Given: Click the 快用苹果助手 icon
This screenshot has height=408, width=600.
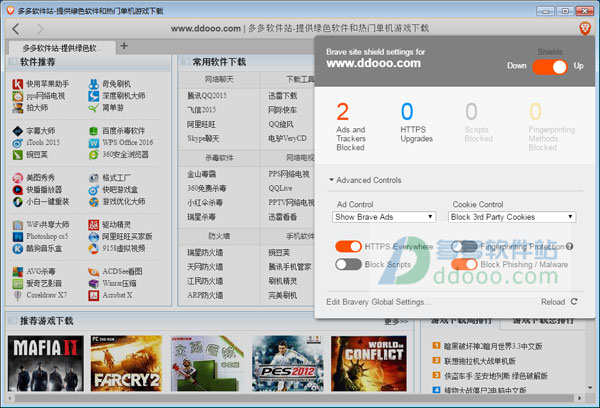Looking at the screenshot, I should point(18,84).
